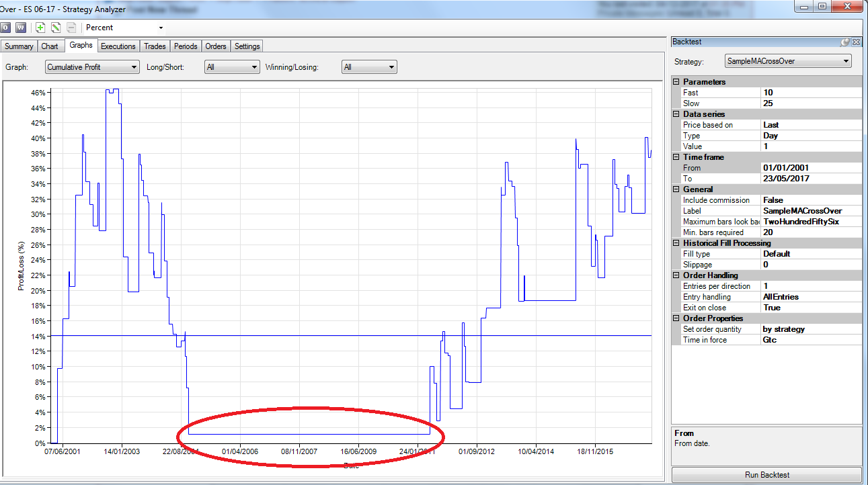Collapse the Time frame section

[677, 157]
